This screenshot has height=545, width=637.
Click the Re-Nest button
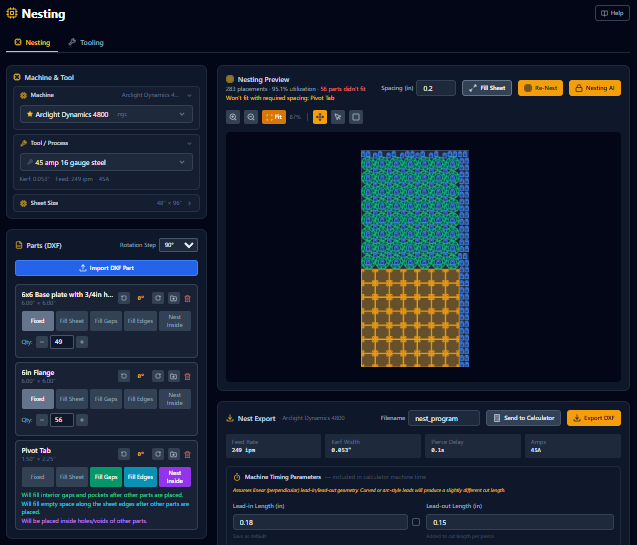(x=540, y=88)
